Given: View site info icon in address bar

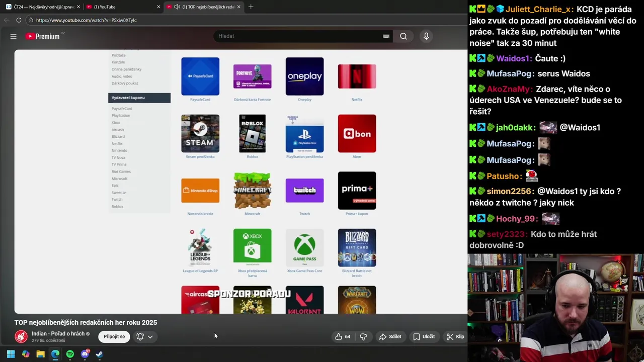Looking at the screenshot, I should pos(31,20).
